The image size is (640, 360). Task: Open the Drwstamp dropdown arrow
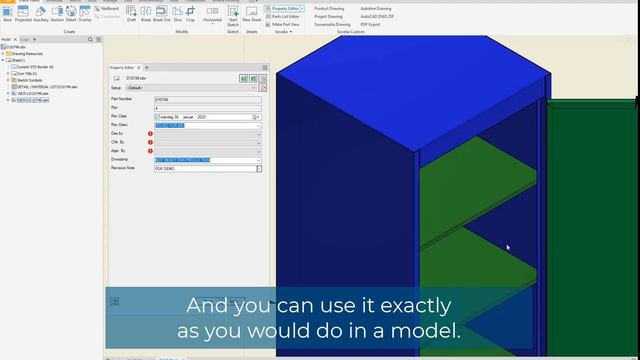tap(258, 160)
